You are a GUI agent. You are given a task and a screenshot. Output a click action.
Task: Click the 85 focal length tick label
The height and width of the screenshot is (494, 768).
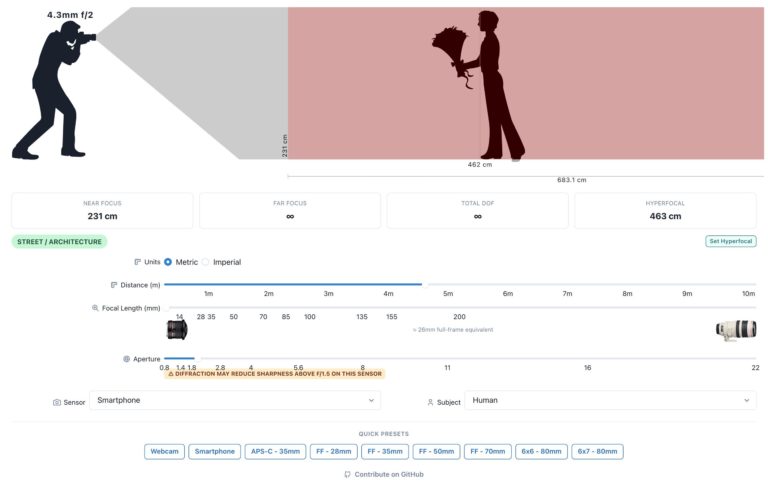[286, 317]
